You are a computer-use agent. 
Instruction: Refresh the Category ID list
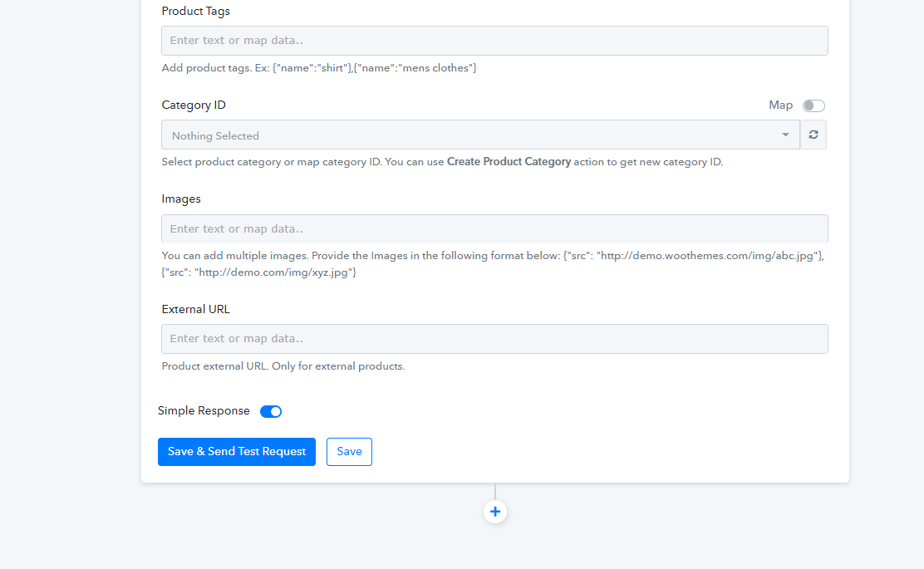pyautogui.click(x=813, y=135)
